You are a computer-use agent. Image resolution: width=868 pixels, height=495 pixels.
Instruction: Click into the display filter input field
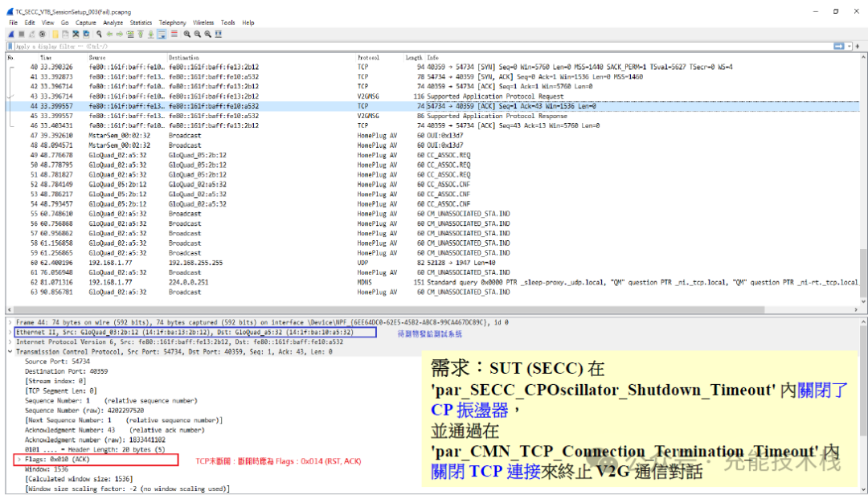tap(402, 47)
